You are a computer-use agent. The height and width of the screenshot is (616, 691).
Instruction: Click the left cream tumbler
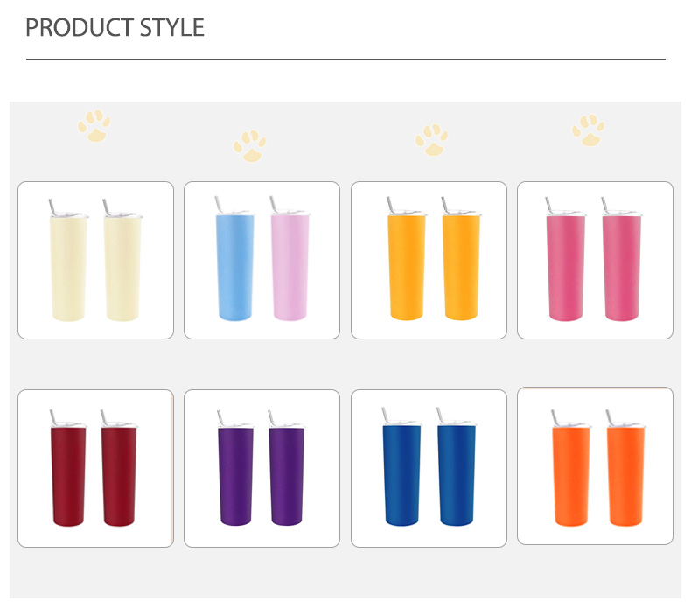pos(68,260)
